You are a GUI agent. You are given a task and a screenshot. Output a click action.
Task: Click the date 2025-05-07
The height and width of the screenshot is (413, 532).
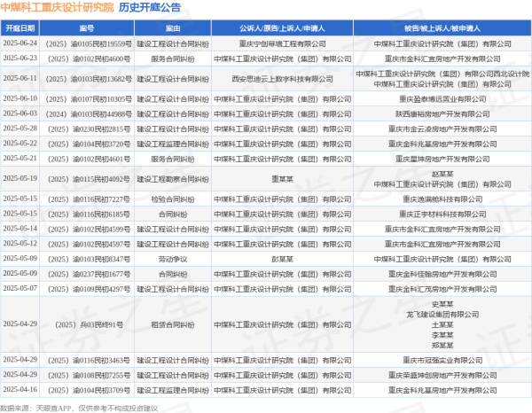point(20,288)
